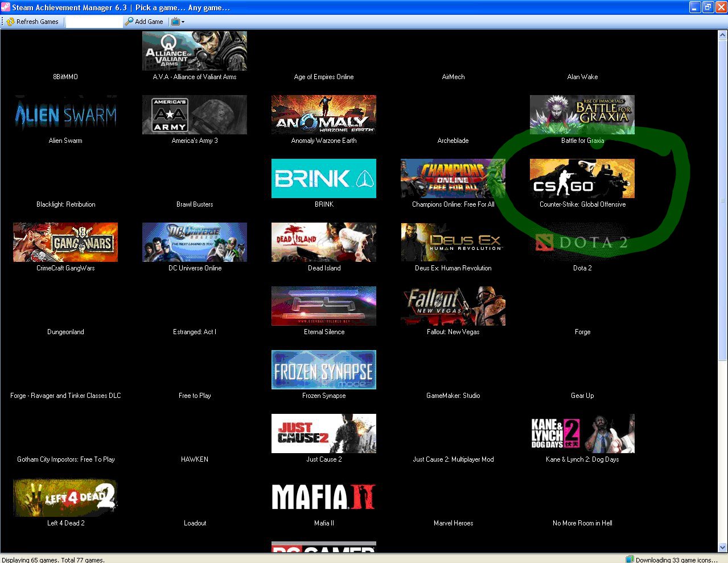Image resolution: width=728 pixels, height=563 pixels.
Task: Select the 8BitMMO game label
Action: point(65,77)
